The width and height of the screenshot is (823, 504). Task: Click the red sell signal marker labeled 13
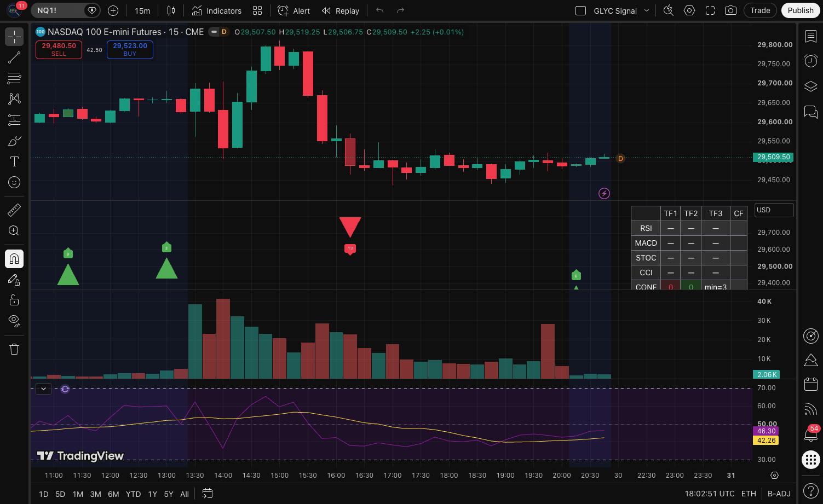pyautogui.click(x=350, y=249)
